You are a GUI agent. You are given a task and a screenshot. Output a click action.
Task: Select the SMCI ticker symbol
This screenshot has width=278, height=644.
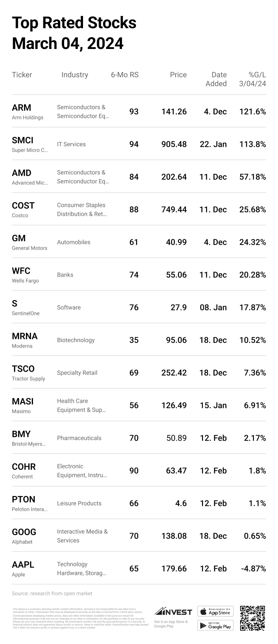tap(23, 140)
